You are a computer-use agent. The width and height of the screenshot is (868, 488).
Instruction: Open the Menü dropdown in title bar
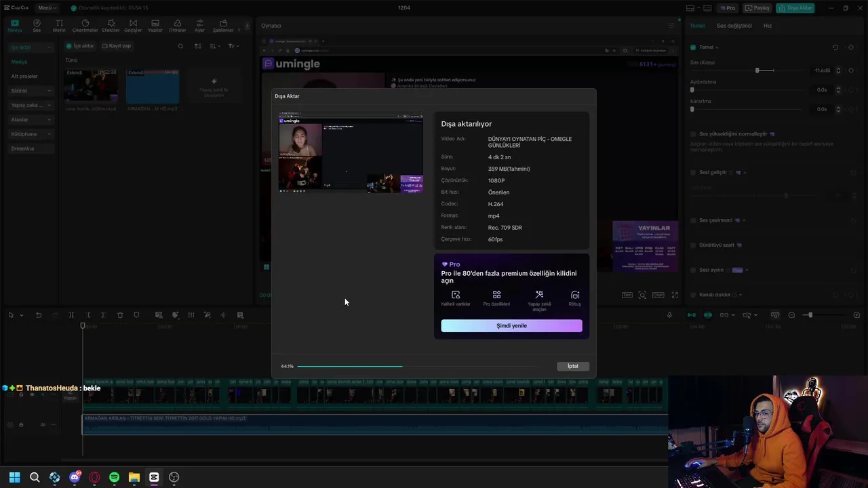click(x=46, y=8)
